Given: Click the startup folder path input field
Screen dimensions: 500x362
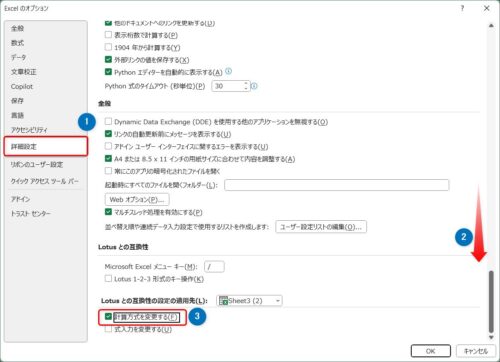Looking at the screenshot, I should coord(337,185).
